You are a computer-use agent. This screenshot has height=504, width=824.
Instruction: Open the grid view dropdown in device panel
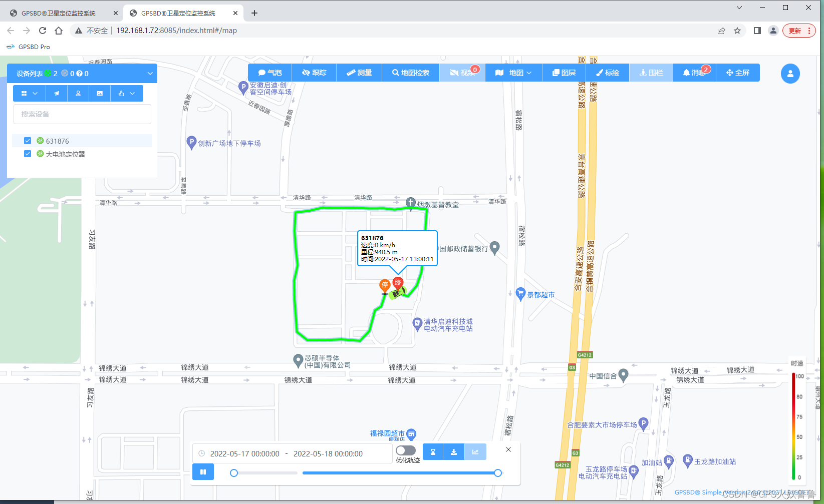coord(30,93)
